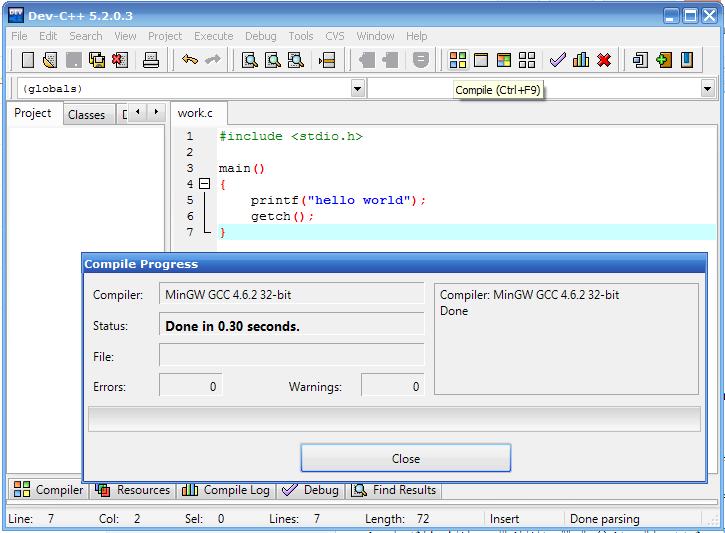Click the compile progress bar
The height and width of the screenshot is (533, 725).
[x=394, y=419]
